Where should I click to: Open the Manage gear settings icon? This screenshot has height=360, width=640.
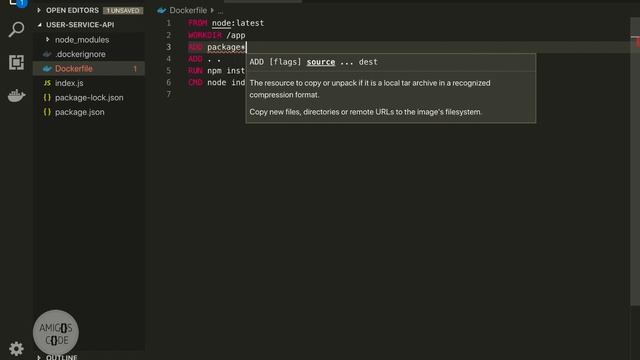pyautogui.click(x=16, y=349)
